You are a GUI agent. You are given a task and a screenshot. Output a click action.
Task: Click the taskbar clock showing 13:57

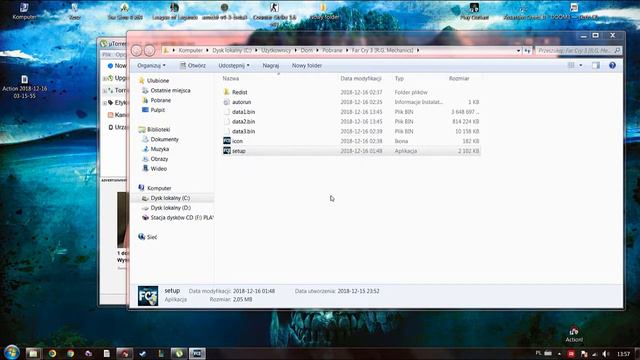[x=623, y=354]
